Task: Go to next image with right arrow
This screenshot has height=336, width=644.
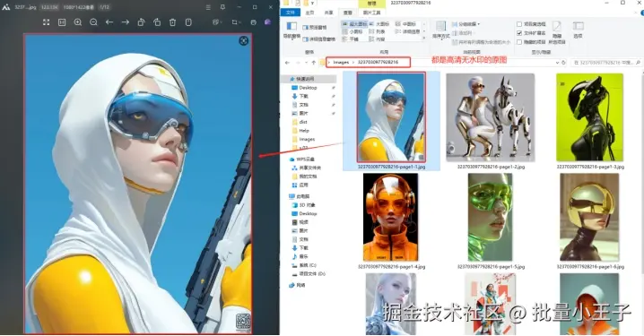Action: tap(126, 22)
